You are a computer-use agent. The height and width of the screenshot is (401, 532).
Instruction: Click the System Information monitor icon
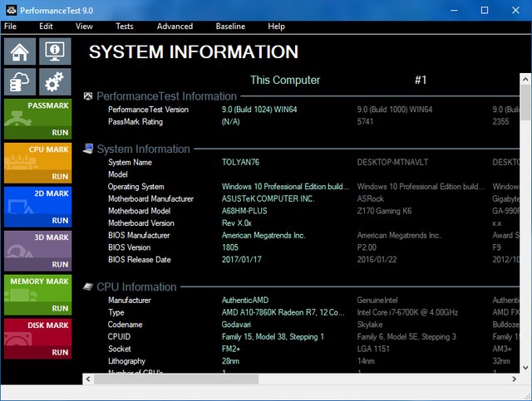point(56,52)
